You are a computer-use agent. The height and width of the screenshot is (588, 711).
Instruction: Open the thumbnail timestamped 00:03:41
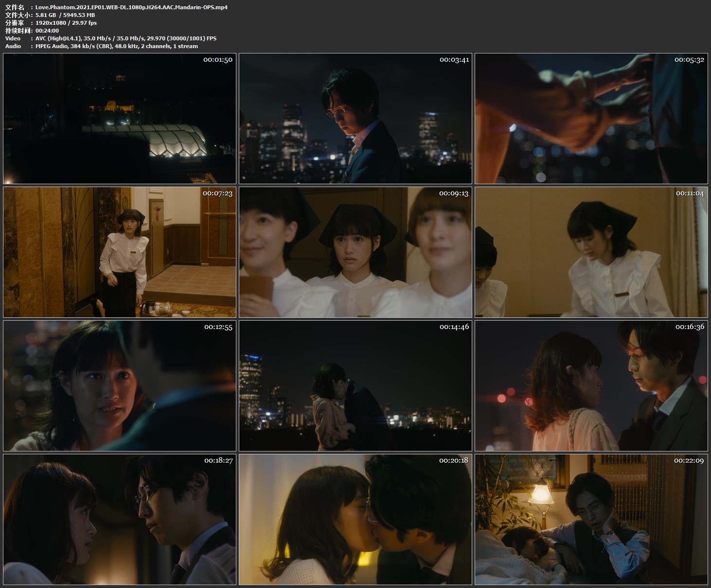pos(355,119)
